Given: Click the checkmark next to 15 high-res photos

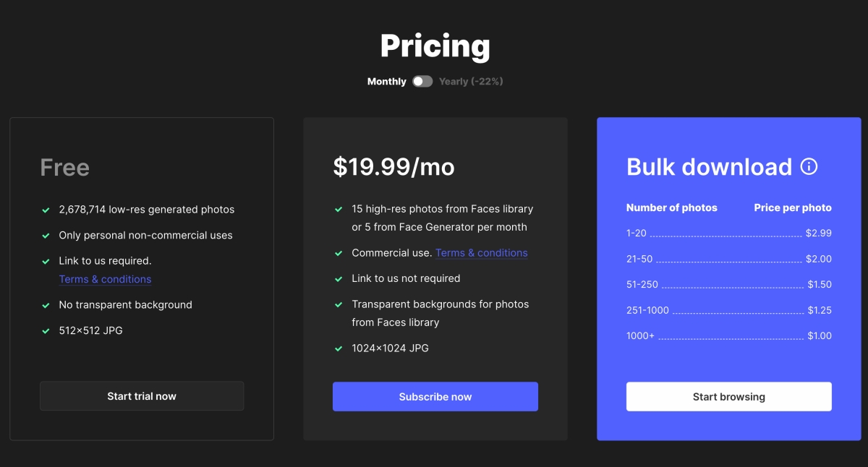Looking at the screenshot, I should [339, 210].
